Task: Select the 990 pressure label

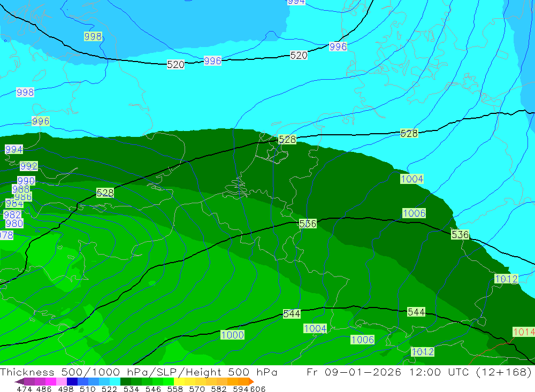Action: pyautogui.click(x=26, y=180)
